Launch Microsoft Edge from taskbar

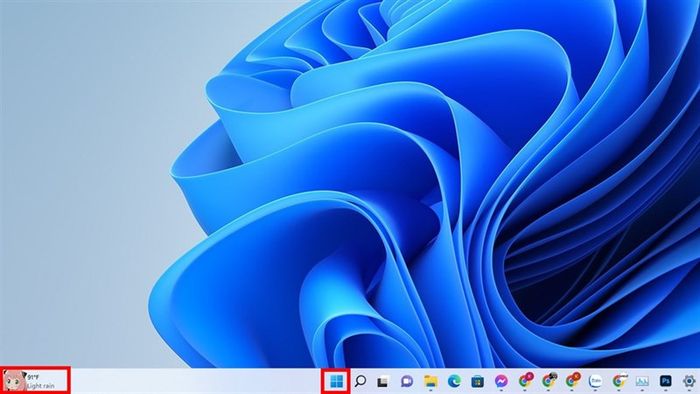point(454,381)
